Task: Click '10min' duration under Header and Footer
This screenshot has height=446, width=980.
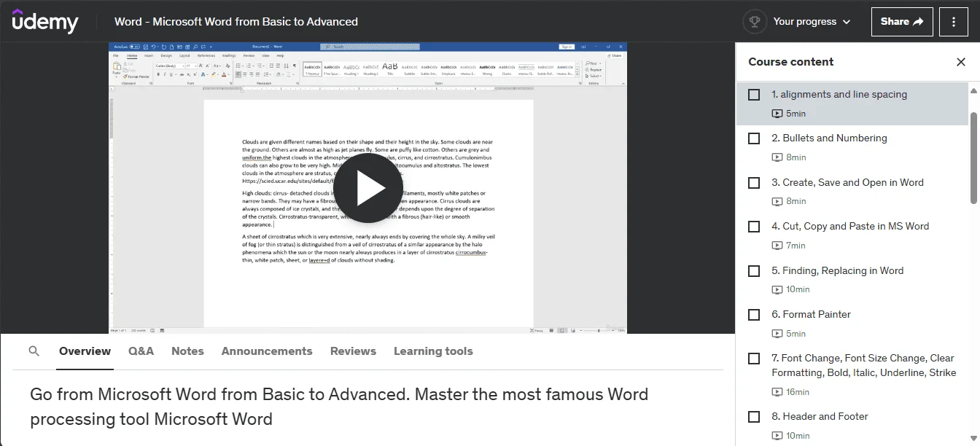Action: [798, 436]
